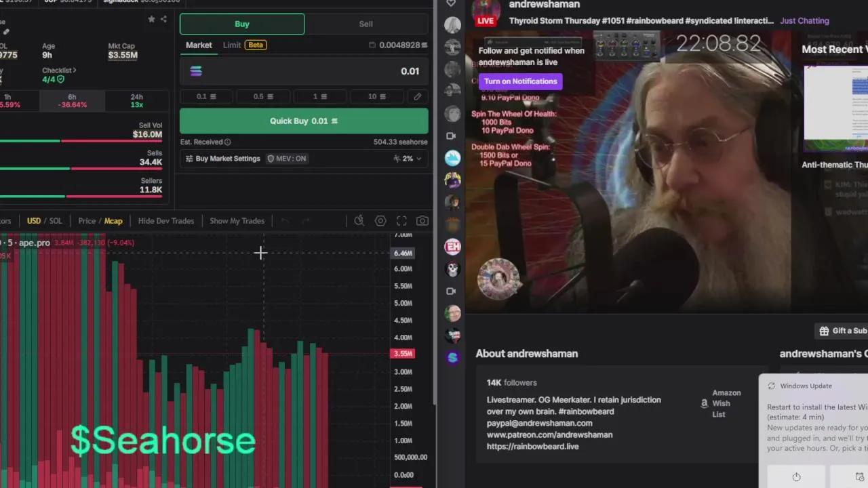The height and width of the screenshot is (488, 868).
Task: Click Turn on Notifications button
Action: (x=521, y=81)
